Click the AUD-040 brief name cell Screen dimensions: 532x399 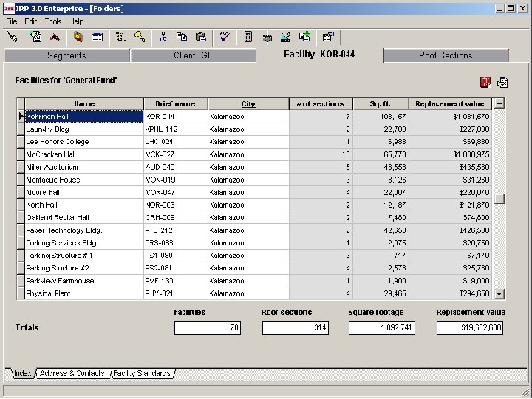[x=176, y=167]
